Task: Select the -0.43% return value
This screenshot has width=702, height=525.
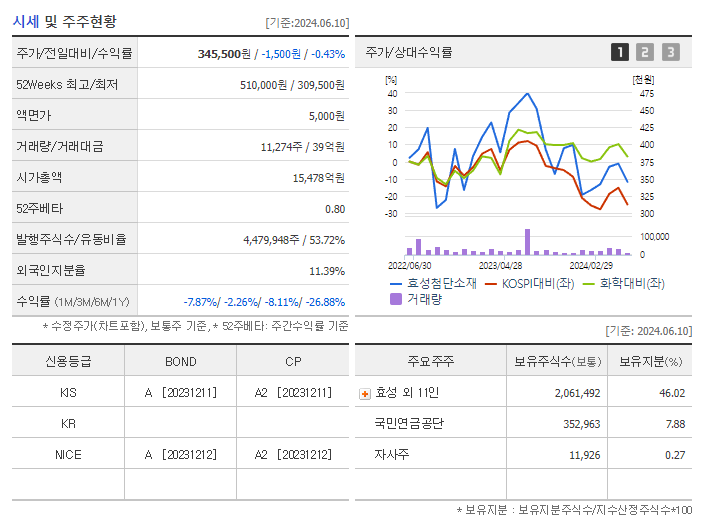Action: (x=328, y=54)
